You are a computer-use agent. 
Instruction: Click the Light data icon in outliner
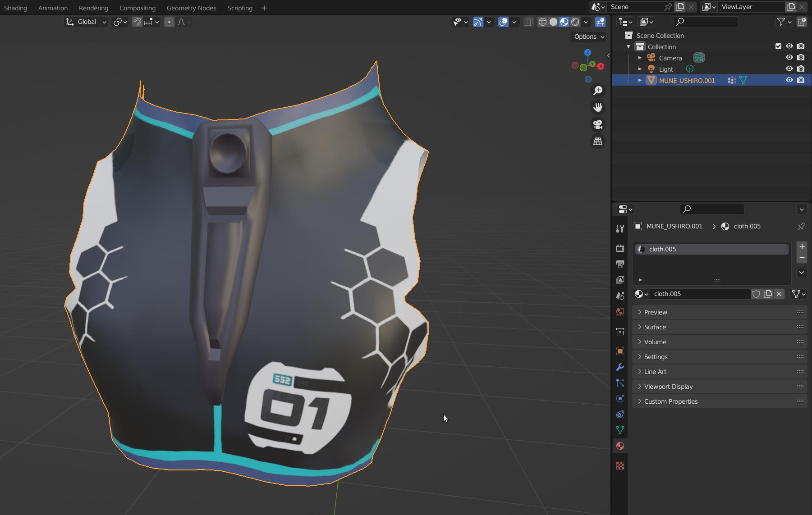pos(689,69)
